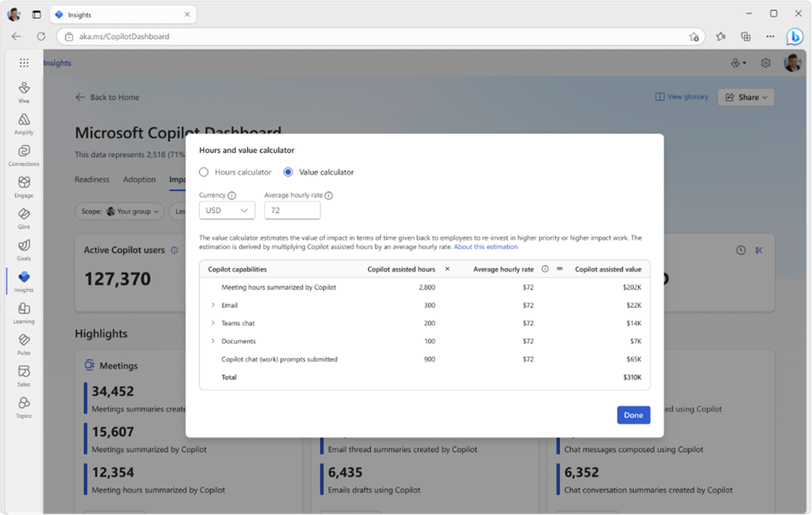Open the Share dropdown button
812x515 pixels.
pos(745,98)
